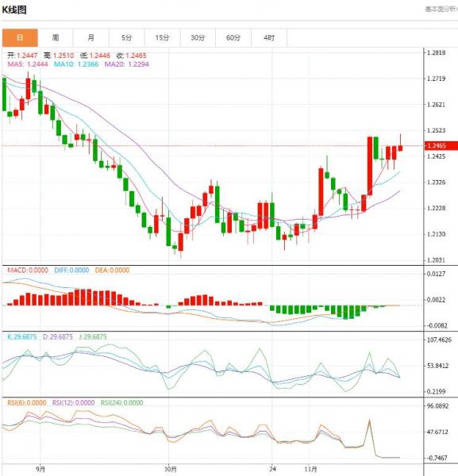Click the MACD 0.0000 indicator label
The image size is (458, 476).
[28, 271]
